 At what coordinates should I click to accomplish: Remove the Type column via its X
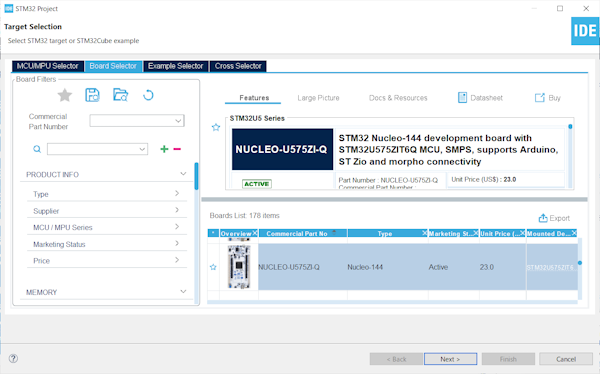[424, 233]
